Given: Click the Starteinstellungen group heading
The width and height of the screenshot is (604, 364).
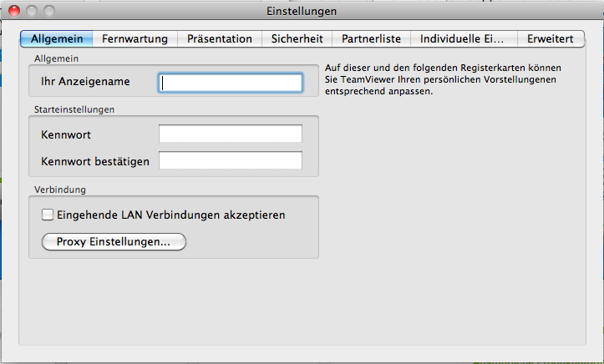Looking at the screenshot, I should pyautogui.click(x=74, y=109).
